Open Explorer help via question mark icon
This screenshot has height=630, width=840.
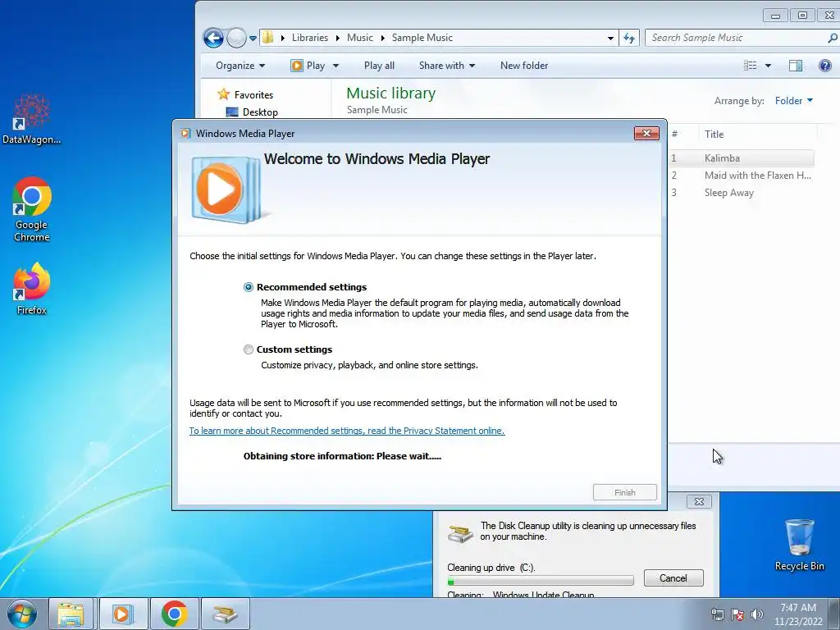point(825,66)
